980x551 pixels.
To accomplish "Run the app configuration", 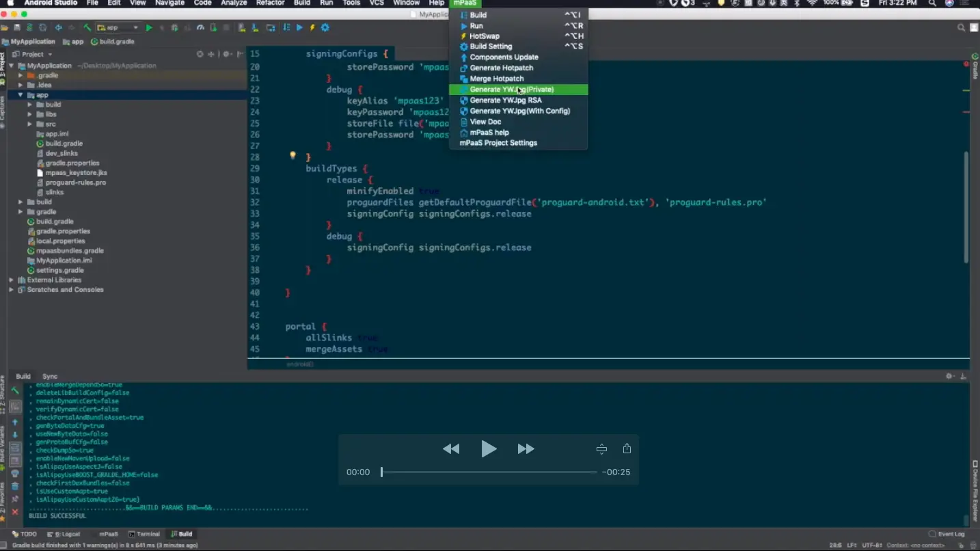I will pos(149,28).
